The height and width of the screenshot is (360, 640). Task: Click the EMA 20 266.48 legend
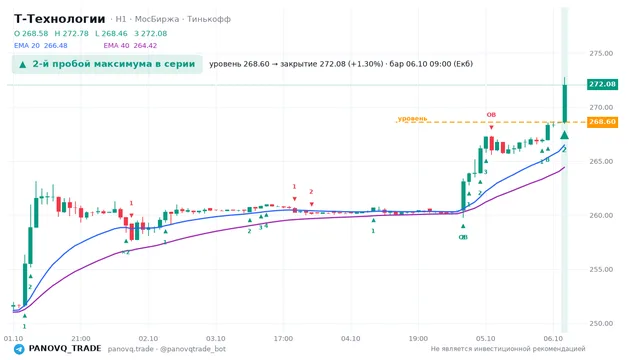(x=41, y=46)
